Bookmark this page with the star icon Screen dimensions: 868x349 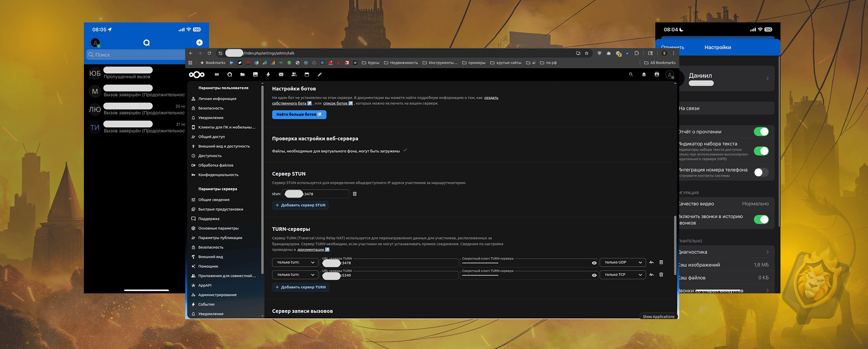[587, 53]
